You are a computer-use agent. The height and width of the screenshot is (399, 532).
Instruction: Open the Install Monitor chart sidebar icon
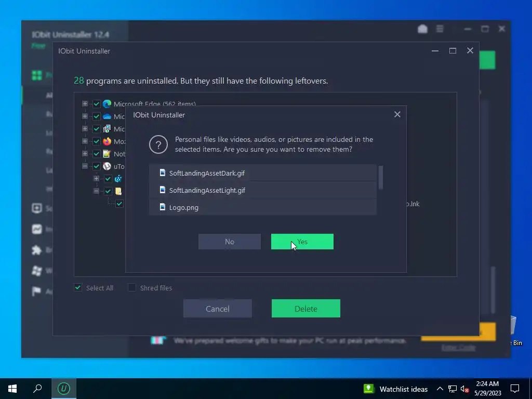click(x=37, y=229)
